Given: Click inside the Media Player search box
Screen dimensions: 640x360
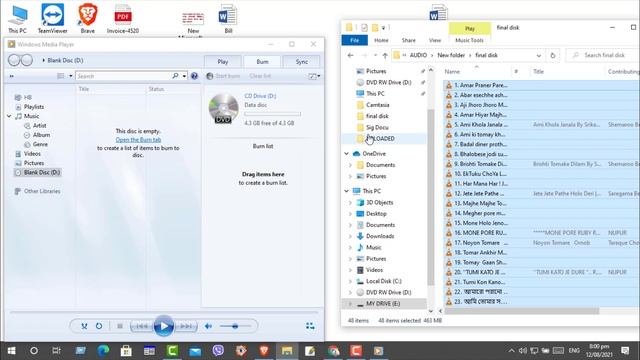Looking at the screenshot, I should click(x=124, y=76).
